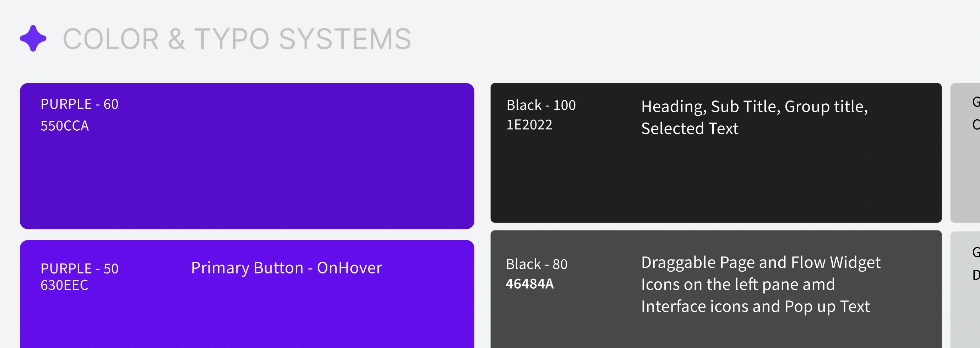Viewport: 980px width, 348px height.
Task: Select the COLOR & TYPO SYSTEMS heading
Action: tap(236, 39)
